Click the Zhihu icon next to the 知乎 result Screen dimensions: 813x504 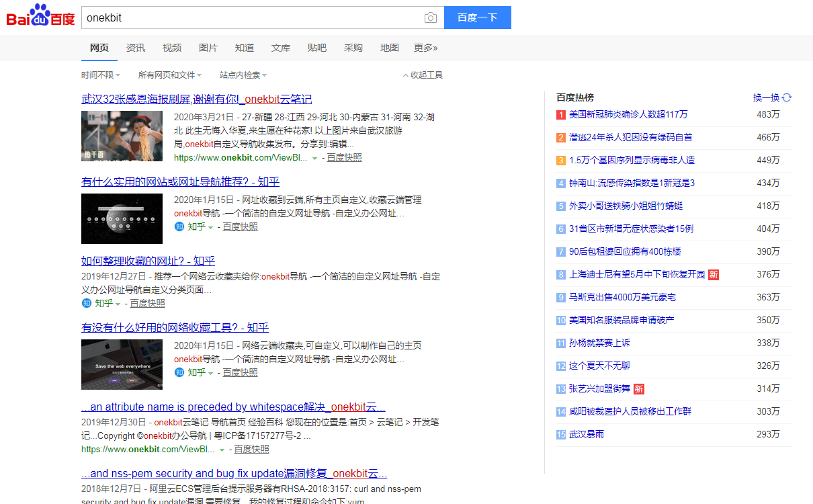178,226
